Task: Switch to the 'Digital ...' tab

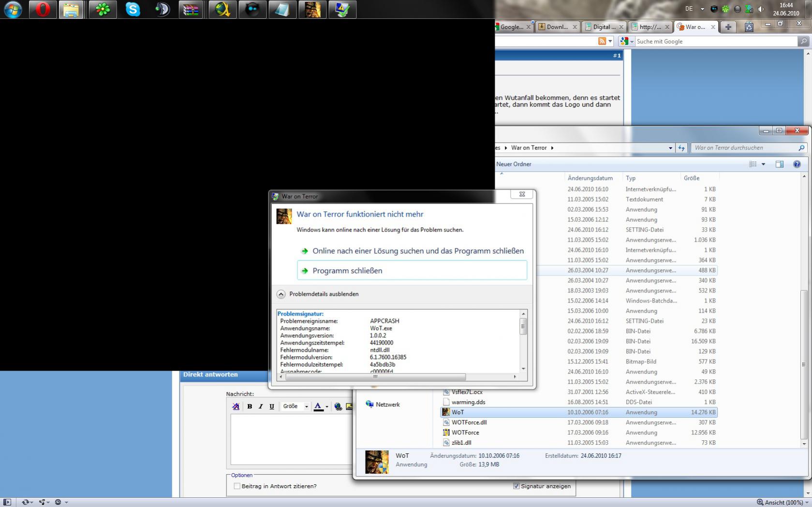Action: tap(604, 27)
